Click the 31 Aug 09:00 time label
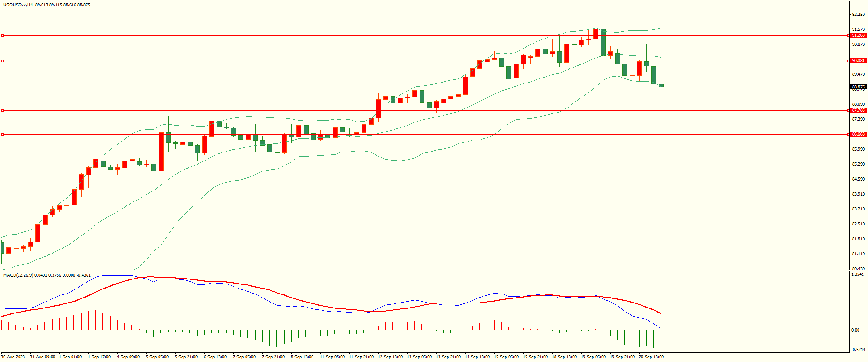 (x=43, y=357)
